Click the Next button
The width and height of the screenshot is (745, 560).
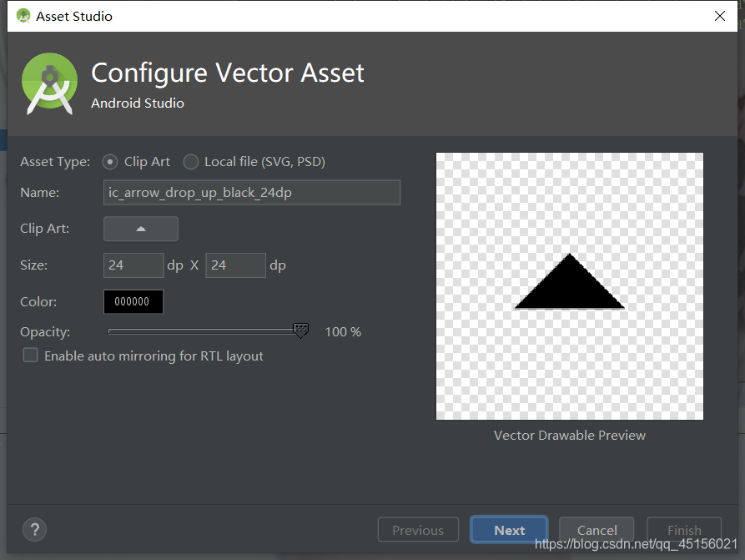coord(510,530)
